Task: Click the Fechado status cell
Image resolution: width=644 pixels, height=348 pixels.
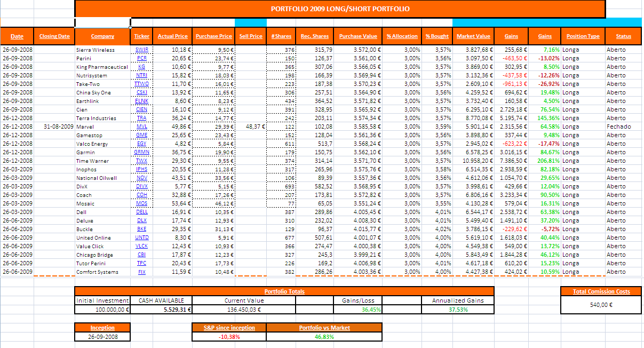Action: 623,126
